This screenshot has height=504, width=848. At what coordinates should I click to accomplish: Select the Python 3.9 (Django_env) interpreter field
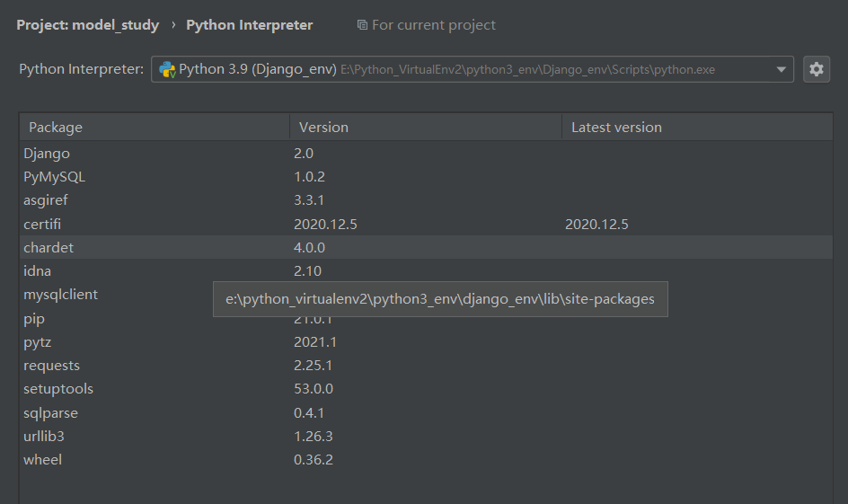coord(473,69)
